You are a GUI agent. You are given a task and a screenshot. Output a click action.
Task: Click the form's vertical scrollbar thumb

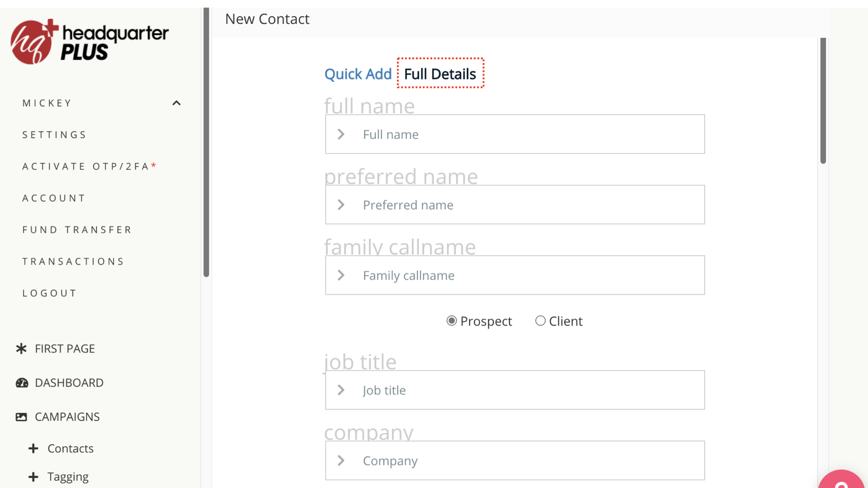(823, 100)
